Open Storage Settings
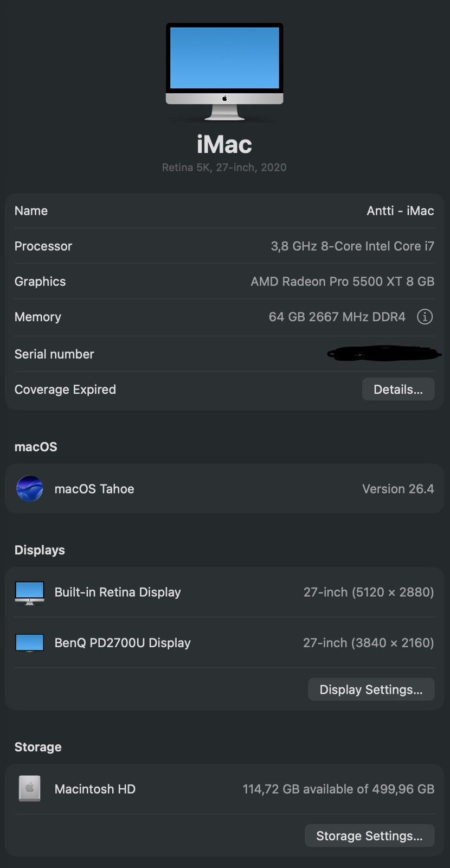Viewport: 450px width, 868px height. tap(369, 836)
